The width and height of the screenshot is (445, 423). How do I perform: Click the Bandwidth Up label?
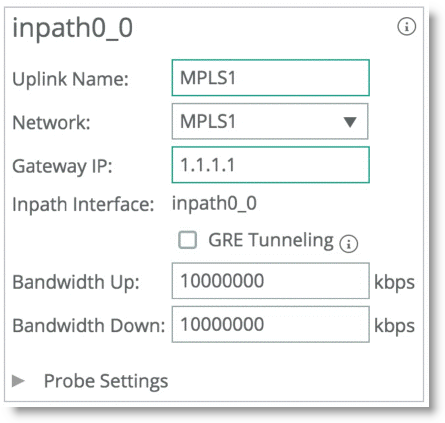[x=76, y=282]
